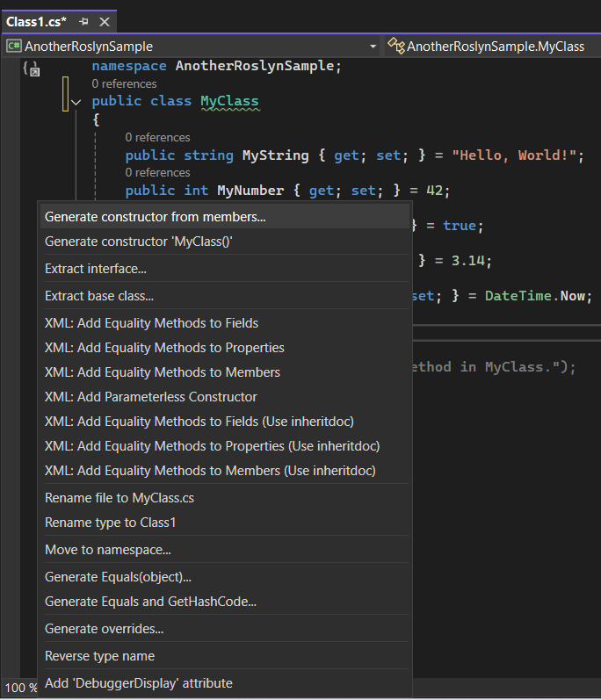Image resolution: width=601 pixels, height=700 pixels.
Task: Open the AnotherRoslynSample.MyClass type dropdown
Action: tap(495, 46)
